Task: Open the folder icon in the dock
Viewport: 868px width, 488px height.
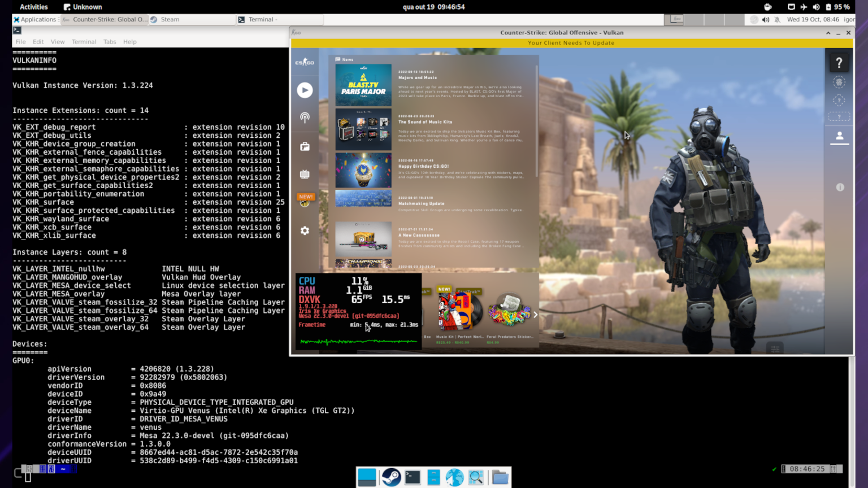Action: tap(500, 477)
